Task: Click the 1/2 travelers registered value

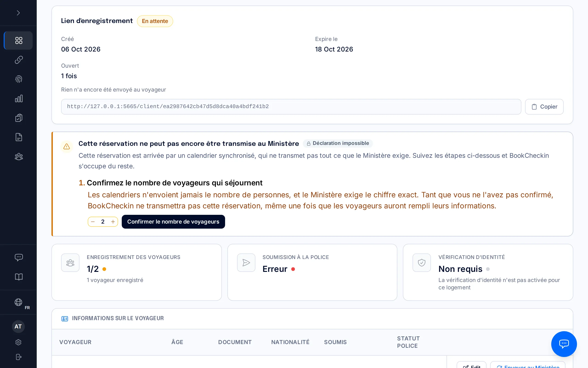Action: [93, 269]
